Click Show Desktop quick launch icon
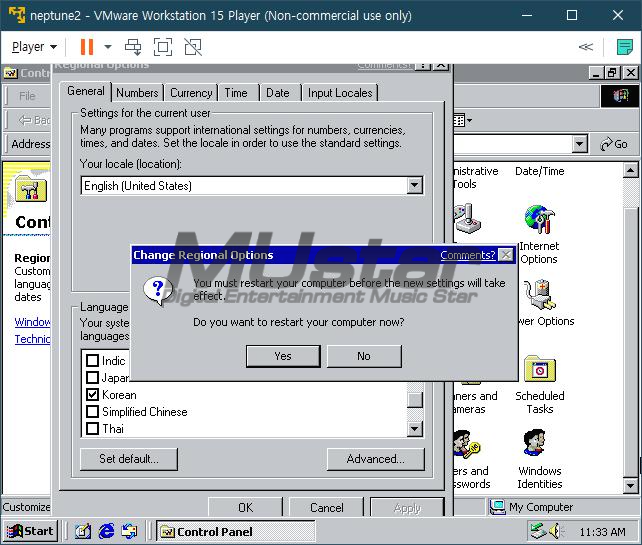Viewport: 642px width, 545px height. point(83,531)
